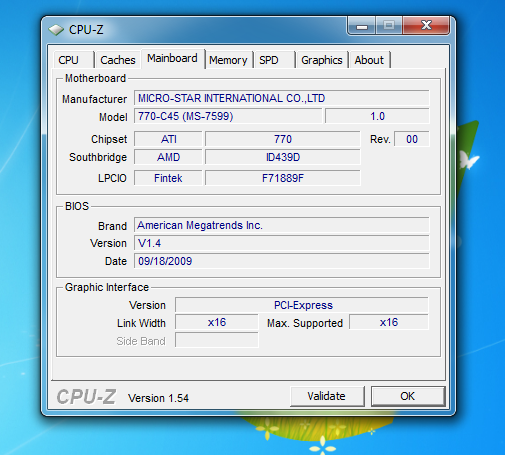Screen dimensions: 505x455
Task: Click the Version 1.54 label
Action: coord(158,398)
